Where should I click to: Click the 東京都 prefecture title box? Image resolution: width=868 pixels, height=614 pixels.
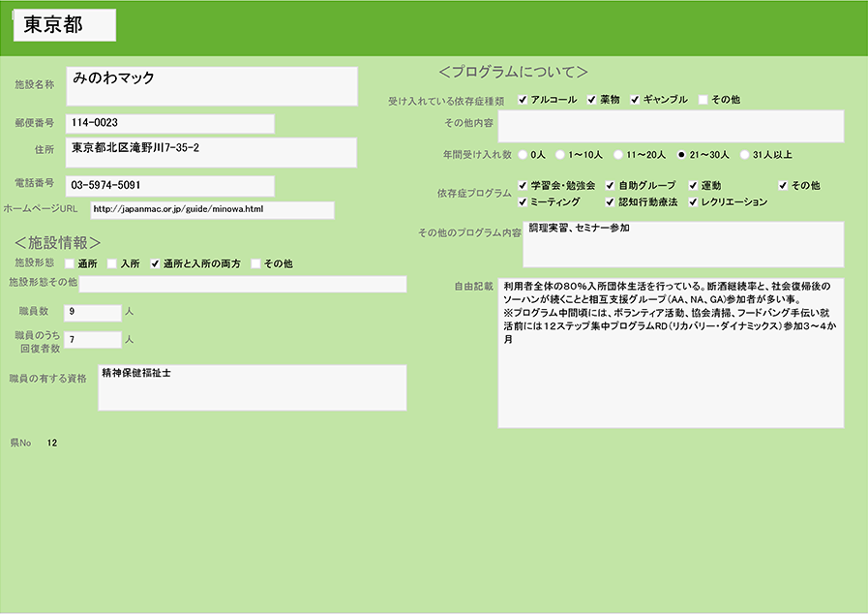coord(65,26)
